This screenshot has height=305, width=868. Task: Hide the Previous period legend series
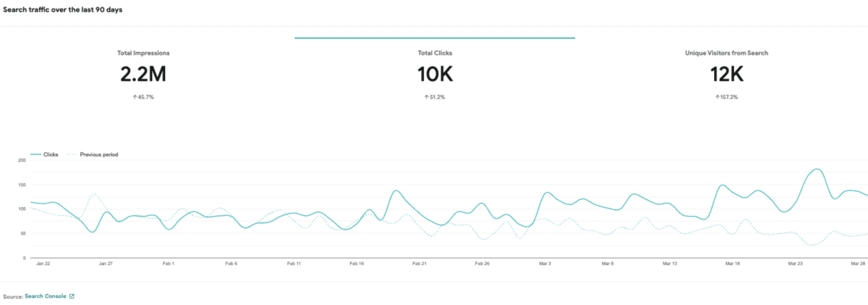click(99, 155)
